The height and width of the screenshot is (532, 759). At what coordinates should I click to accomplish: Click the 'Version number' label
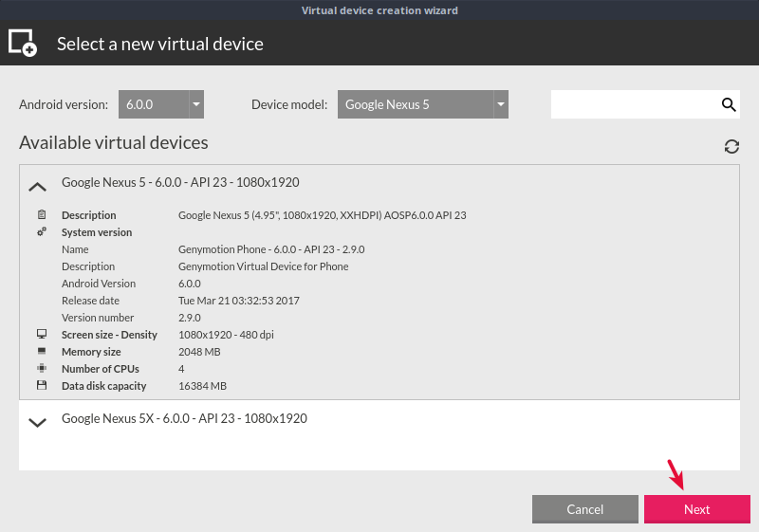click(x=98, y=318)
